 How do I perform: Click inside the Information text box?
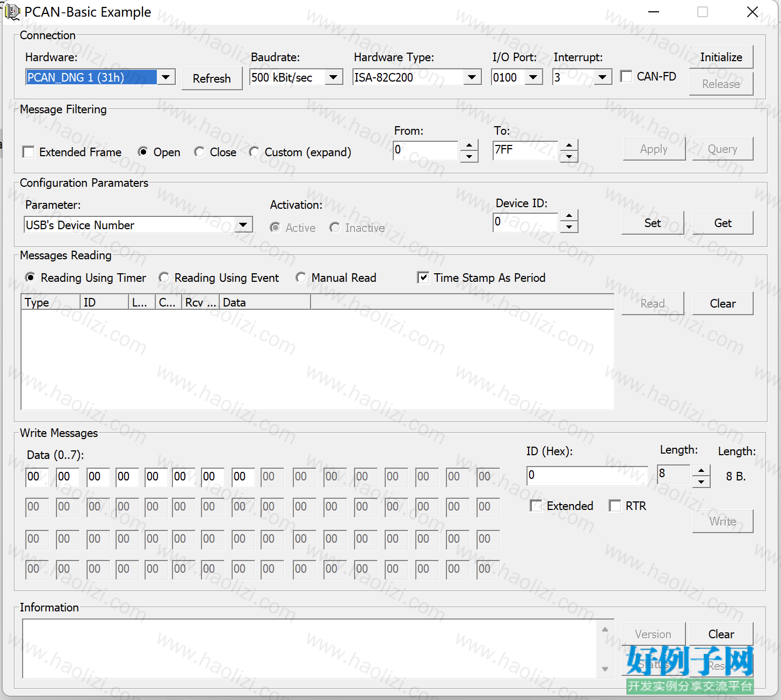point(310,648)
